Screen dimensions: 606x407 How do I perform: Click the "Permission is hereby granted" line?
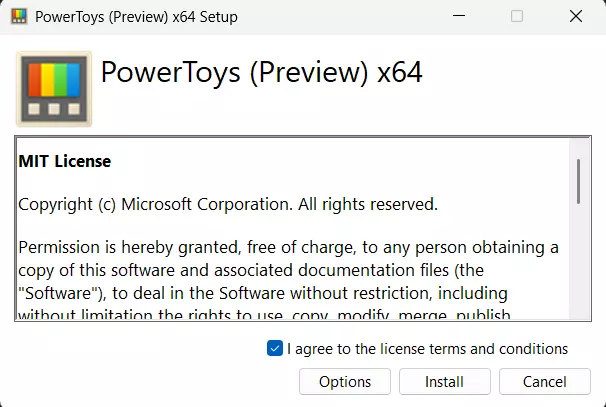tap(288, 246)
